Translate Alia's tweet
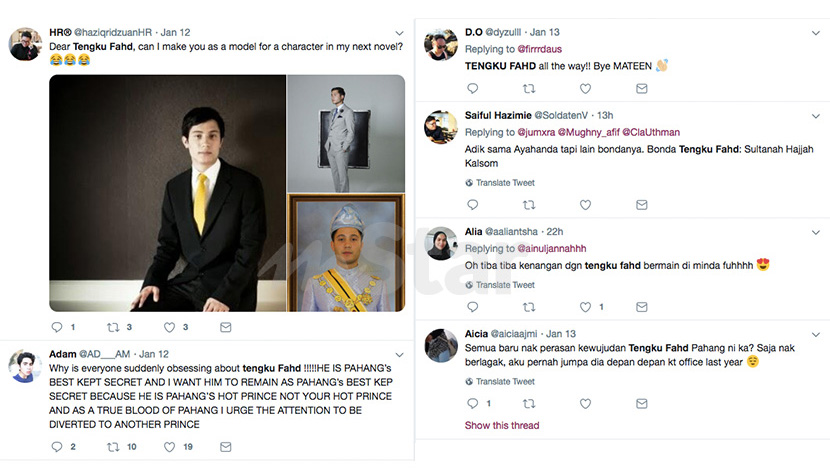 [x=505, y=285]
